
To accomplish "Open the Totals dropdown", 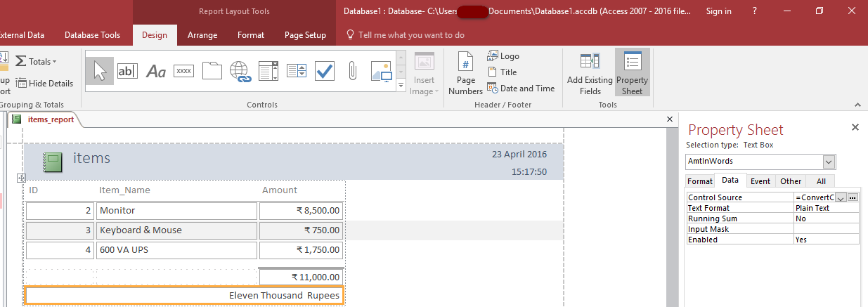I will coord(37,61).
